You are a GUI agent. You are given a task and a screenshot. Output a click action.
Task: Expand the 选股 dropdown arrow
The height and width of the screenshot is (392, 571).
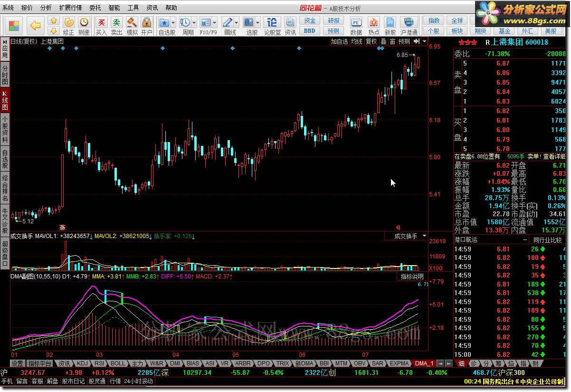coord(257,22)
